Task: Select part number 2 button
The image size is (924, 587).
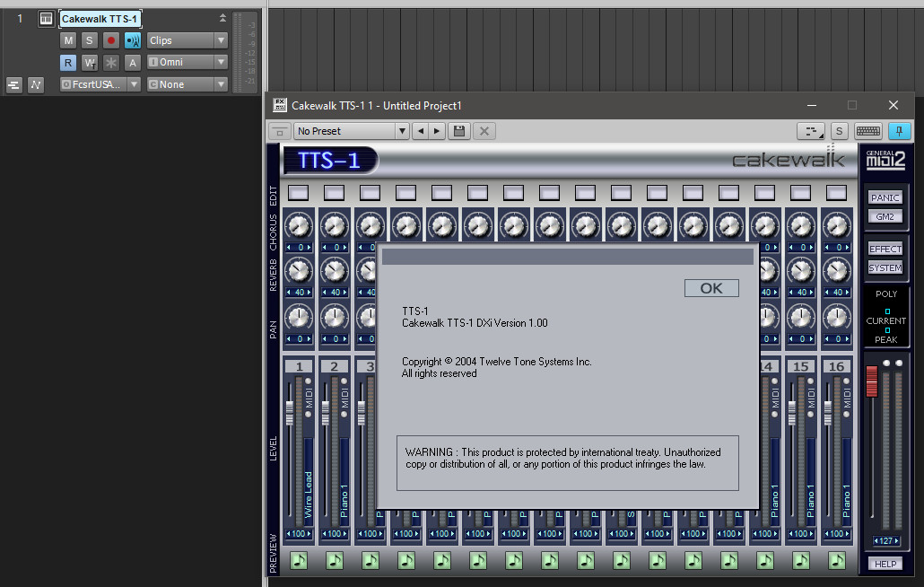Action: click(x=335, y=366)
